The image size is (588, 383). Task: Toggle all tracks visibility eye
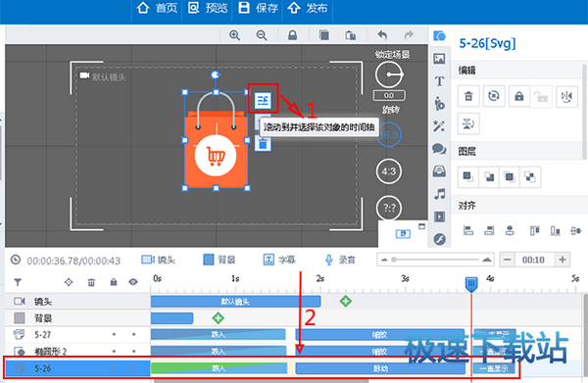coord(133,282)
